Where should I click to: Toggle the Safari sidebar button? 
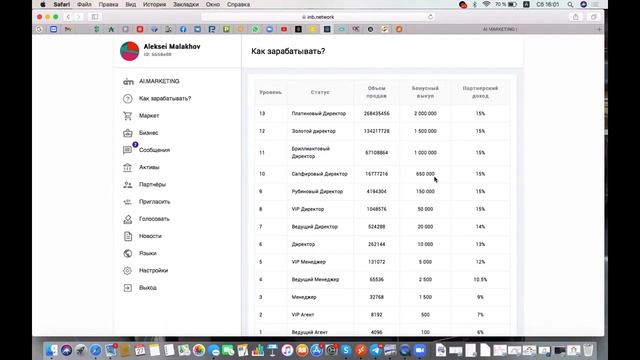pyautogui.click(x=95, y=17)
